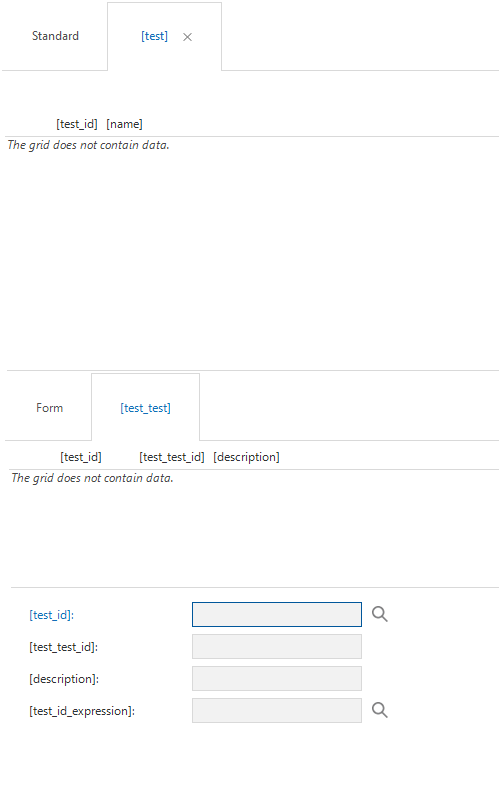Screen dimensions: 499x799
Task: Select the [test] tab label
Action: [x=154, y=36]
